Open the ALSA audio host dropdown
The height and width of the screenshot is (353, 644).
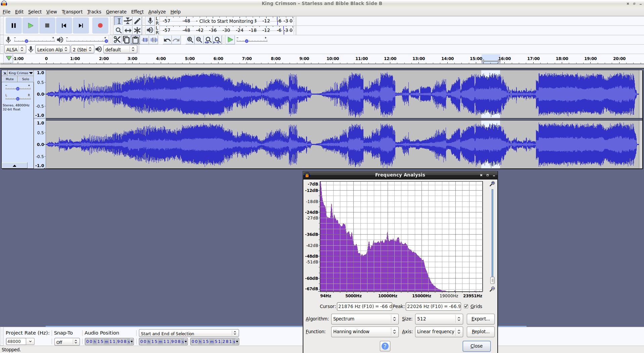pyautogui.click(x=15, y=49)
